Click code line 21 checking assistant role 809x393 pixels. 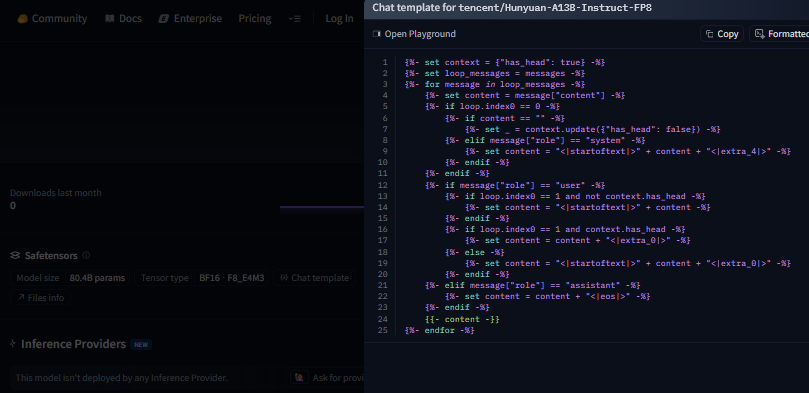pos(532,285)
